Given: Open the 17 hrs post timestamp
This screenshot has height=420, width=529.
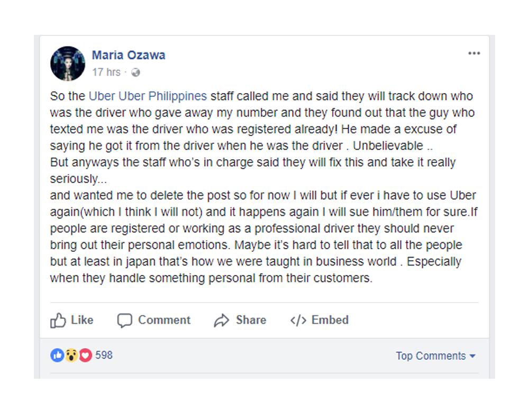Looking at the screenshot, I should pyautogui.click(x=106, y=72).
